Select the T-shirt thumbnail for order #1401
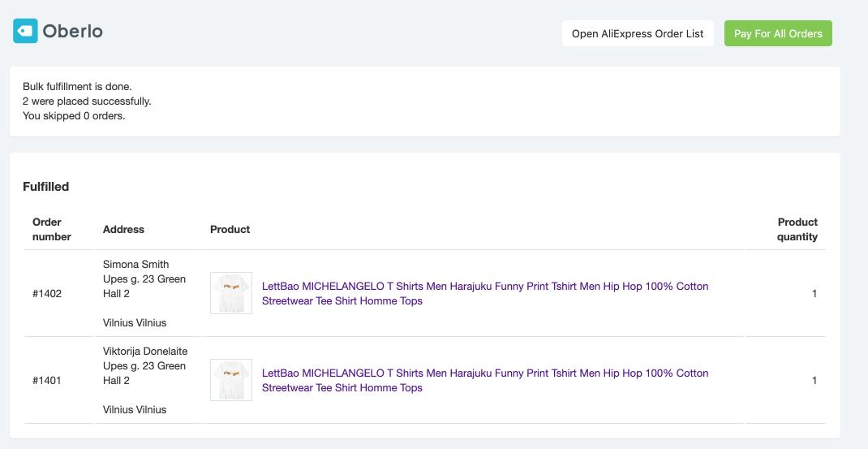 coord(231,380)
